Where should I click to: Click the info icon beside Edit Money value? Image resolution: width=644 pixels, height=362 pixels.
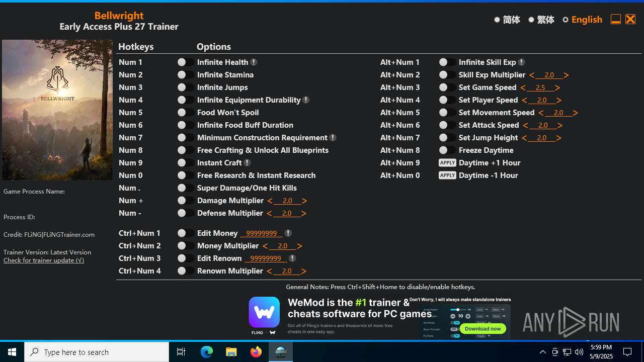point(288,233)
